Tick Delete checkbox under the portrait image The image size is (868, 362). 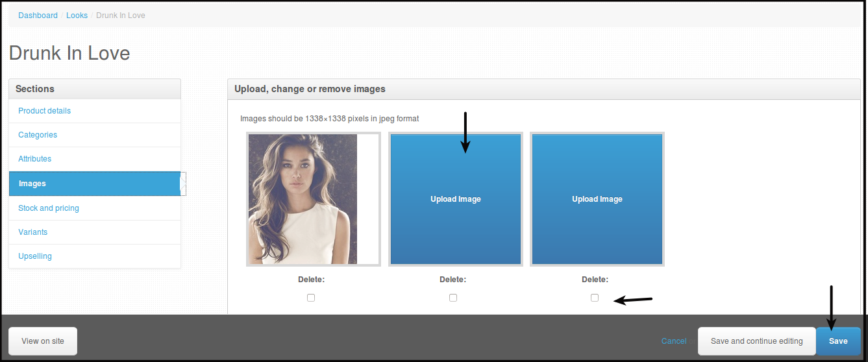(311, 298)
